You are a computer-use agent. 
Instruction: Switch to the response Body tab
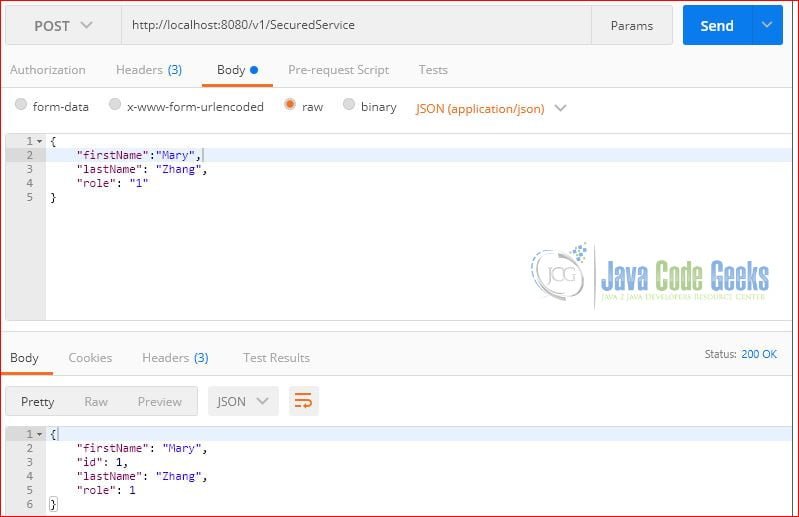24,358
